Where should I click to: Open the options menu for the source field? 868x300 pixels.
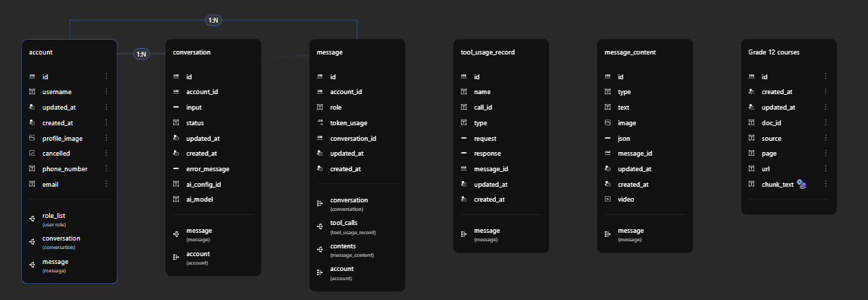coord(825,139)
